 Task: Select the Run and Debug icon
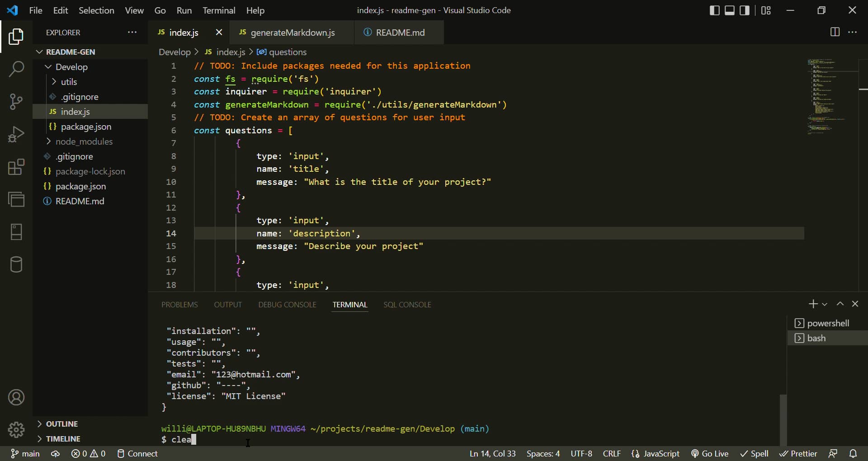click(16, 134)
